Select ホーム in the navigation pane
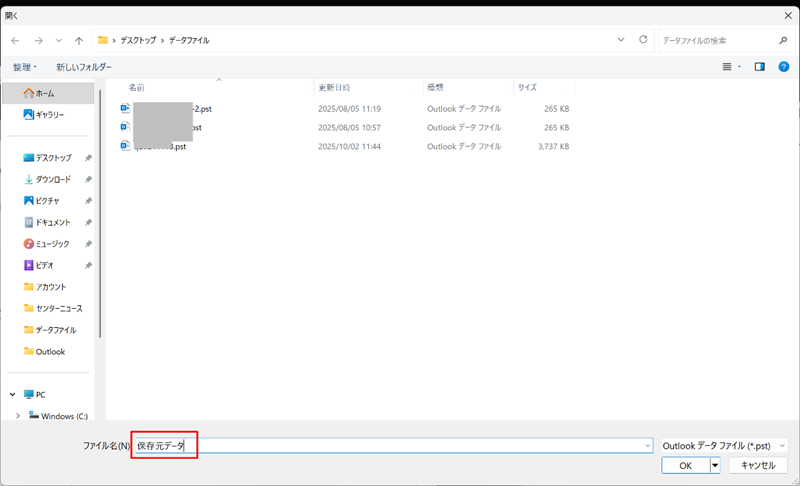Image resolution: width=800 pixels, height=486 pixels. pyautogui.click(x=51, y=93)
